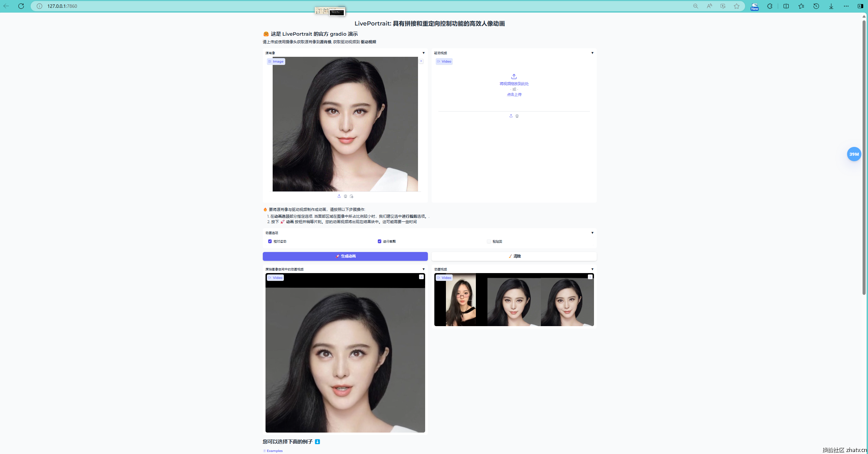868x454 pixels.
Task: Open browser History icon
Action: click(816, 6)
